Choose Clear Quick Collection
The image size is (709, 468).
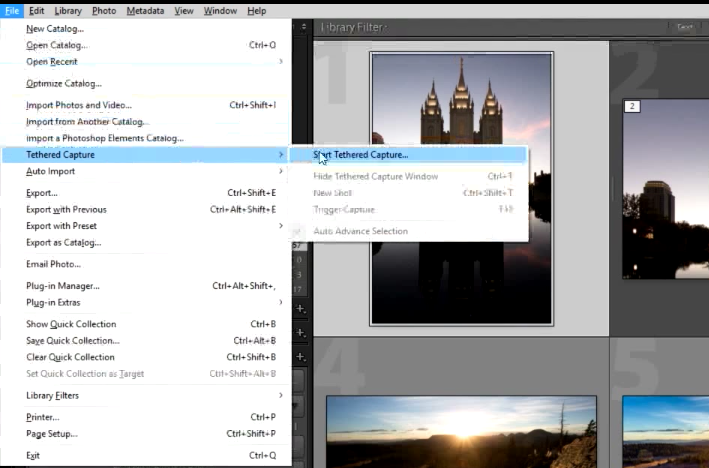point(146,357)
